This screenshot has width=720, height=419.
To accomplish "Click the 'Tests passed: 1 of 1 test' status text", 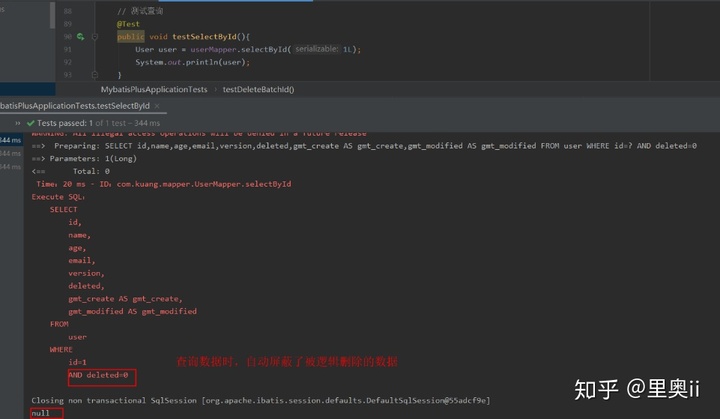I will point(98,123).
